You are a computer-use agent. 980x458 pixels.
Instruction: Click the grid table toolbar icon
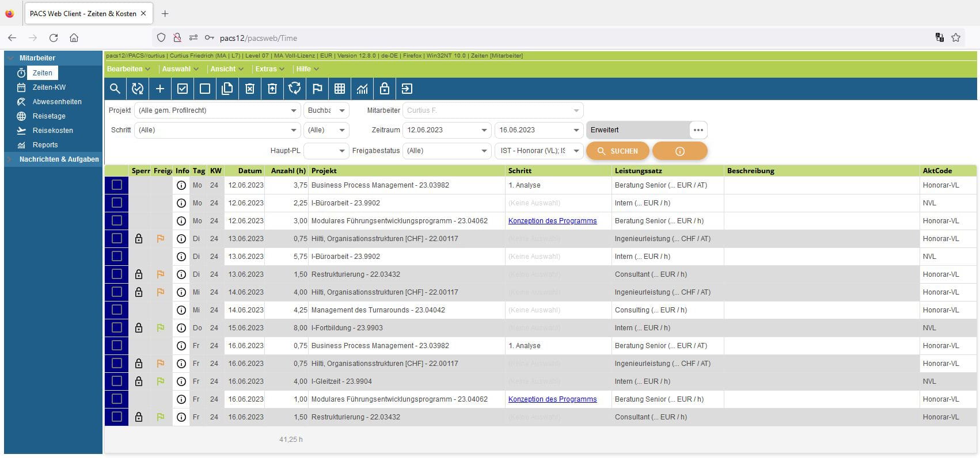340,89
